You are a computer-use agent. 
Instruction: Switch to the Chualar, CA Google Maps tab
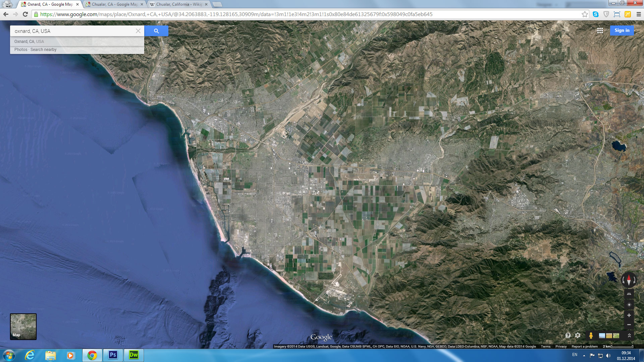114,4
